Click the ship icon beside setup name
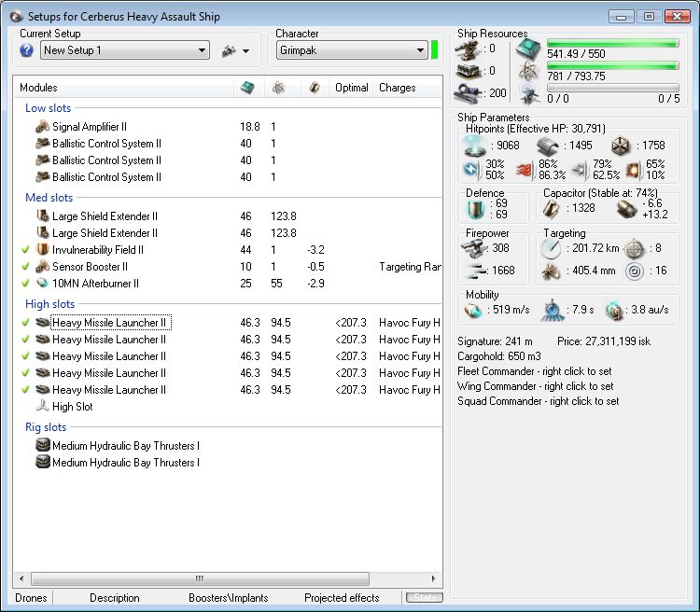The image size is (700, 612). tap(229, 51)
